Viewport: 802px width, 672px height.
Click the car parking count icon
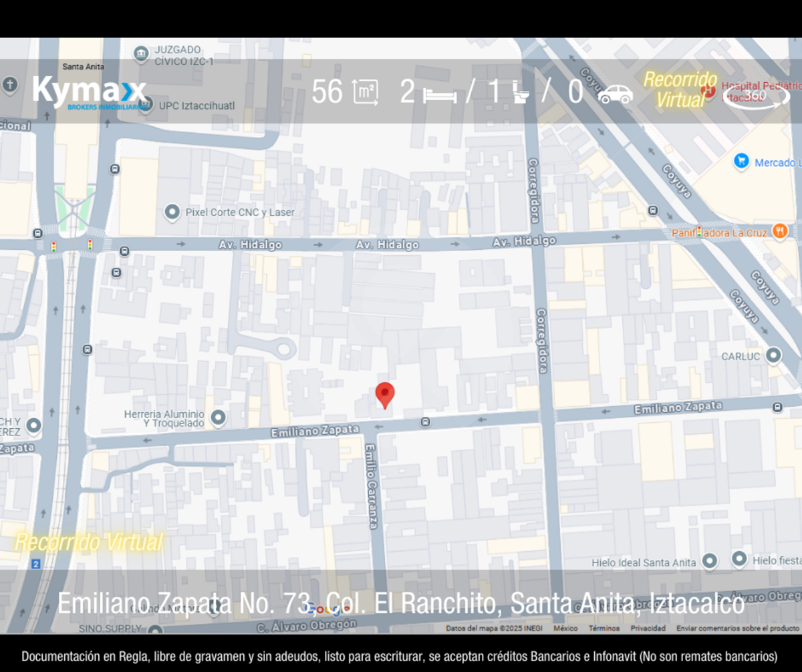tap(616, 94)
